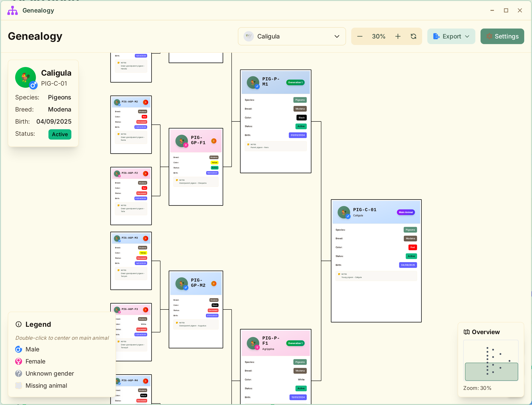Expand the Export options chevron

point(467,36)
